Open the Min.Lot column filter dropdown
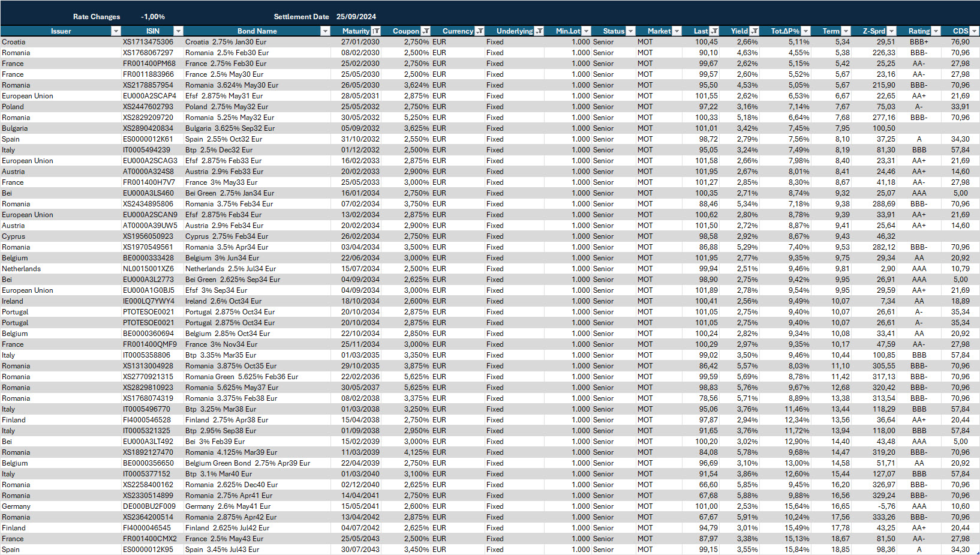This screenshot has height=555, width=980. [586, 31]
